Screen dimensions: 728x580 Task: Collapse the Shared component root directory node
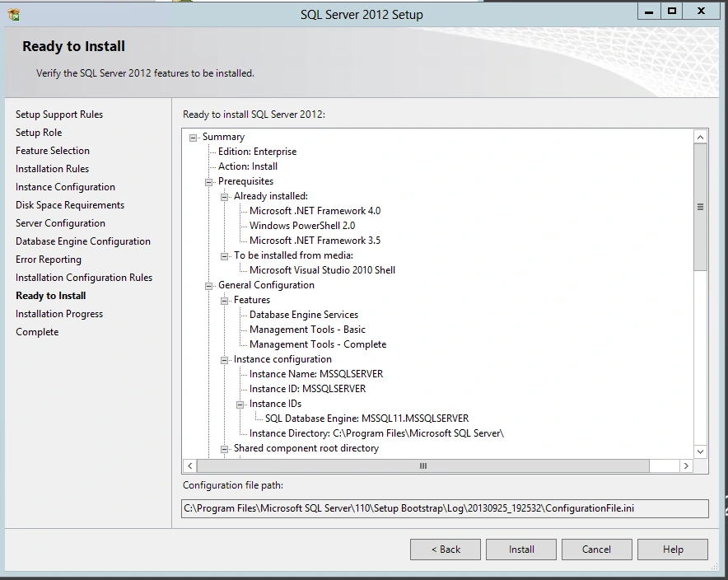224,449
